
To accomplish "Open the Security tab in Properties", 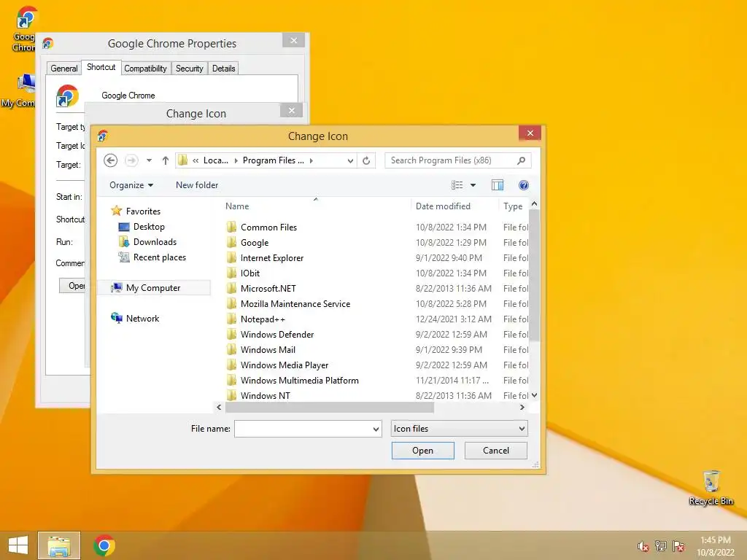I will 189,69.
